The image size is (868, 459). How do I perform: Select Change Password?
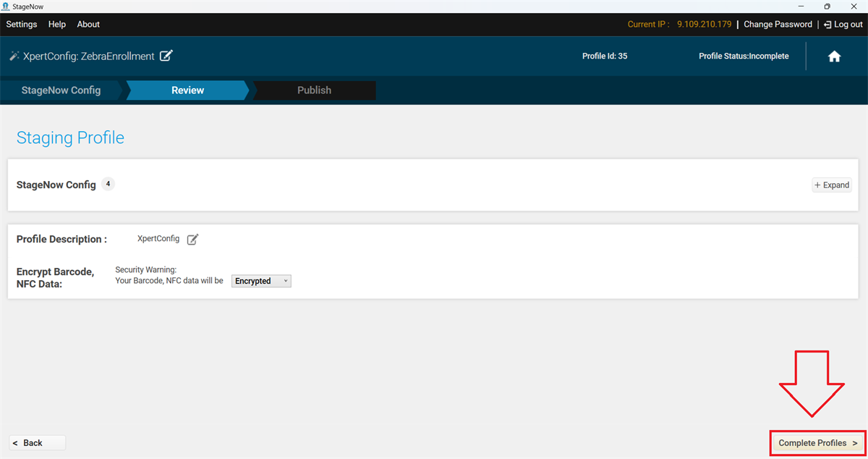point(778,24)
